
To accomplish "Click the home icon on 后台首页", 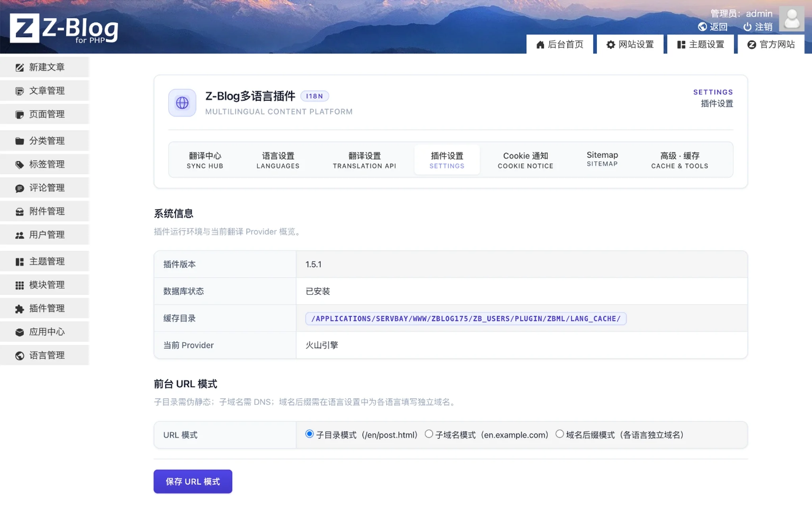I will [x=540, y=44].
